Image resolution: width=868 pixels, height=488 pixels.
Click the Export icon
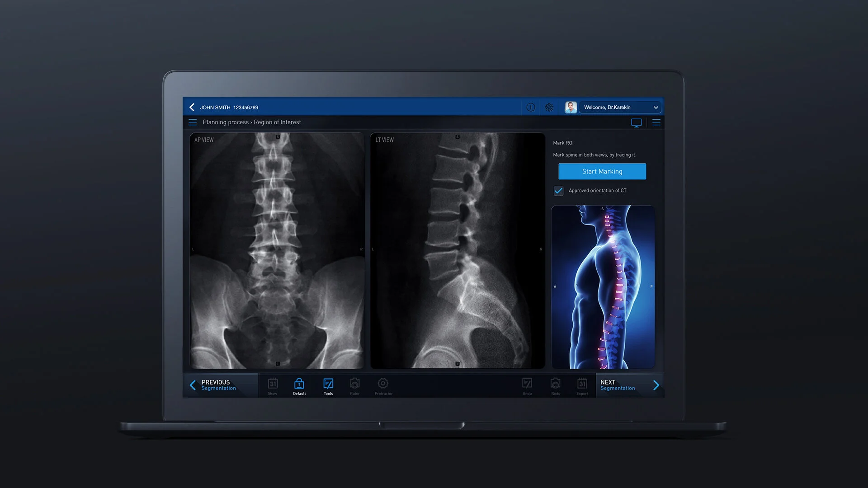(582, 385)
